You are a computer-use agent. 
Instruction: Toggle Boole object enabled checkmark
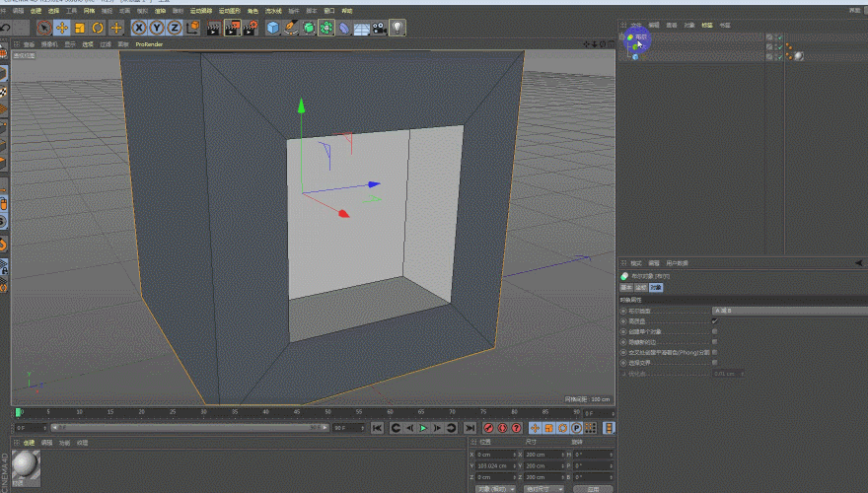pos(780,37)
